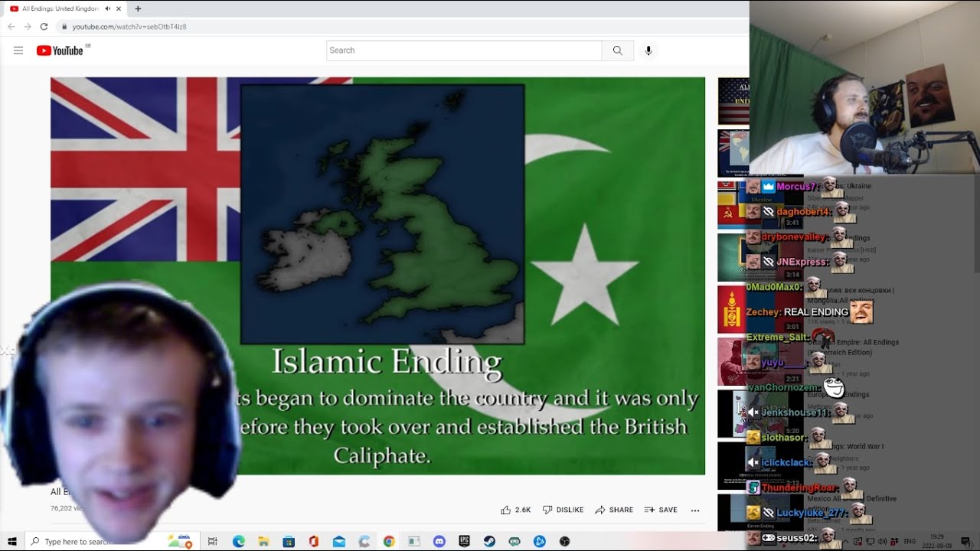Mute tab via speaker icon on tab
The image size is (980, 551).
[107, 8]
